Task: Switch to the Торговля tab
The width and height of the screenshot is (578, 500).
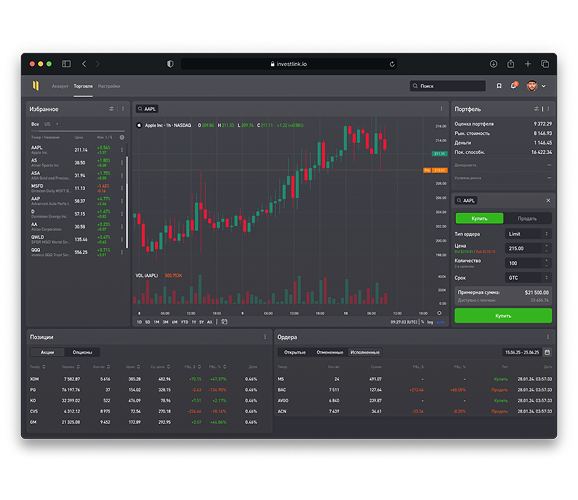Action: pos(83,86)
